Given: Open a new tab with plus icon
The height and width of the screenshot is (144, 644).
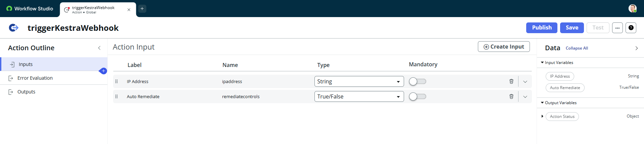Looking at the screenshot, I should click(x=142, y=9).
